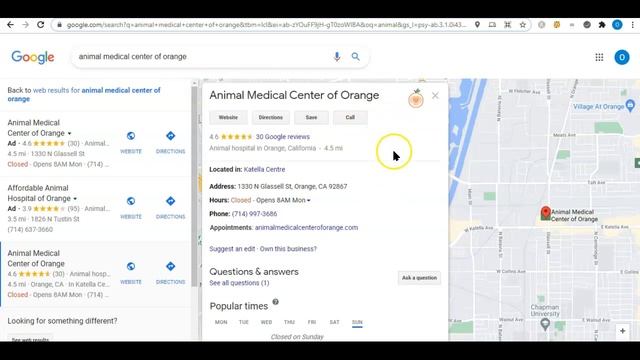Click Ask a question button

point(419,278)
